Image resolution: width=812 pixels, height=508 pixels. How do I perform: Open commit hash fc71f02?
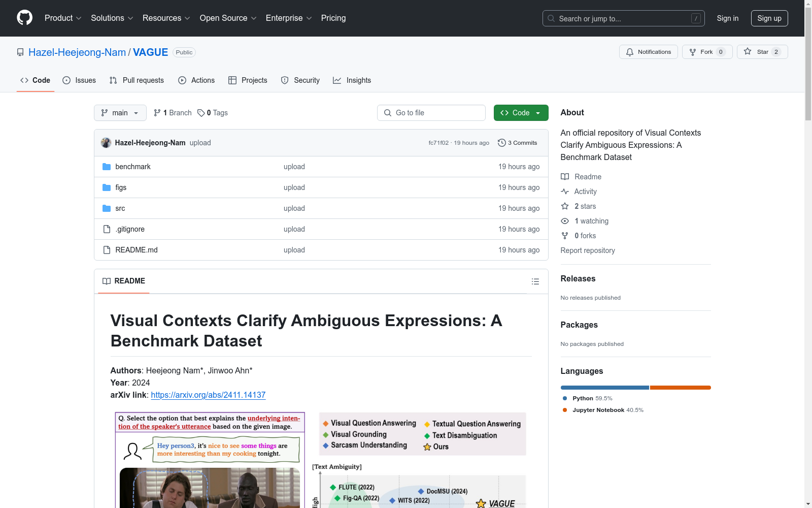(438, 143)
